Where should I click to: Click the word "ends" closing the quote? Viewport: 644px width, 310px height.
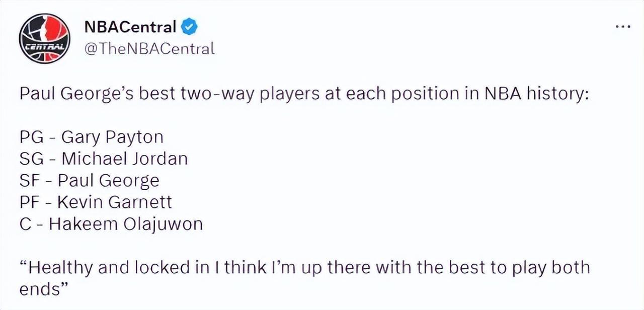coord(39,289)
